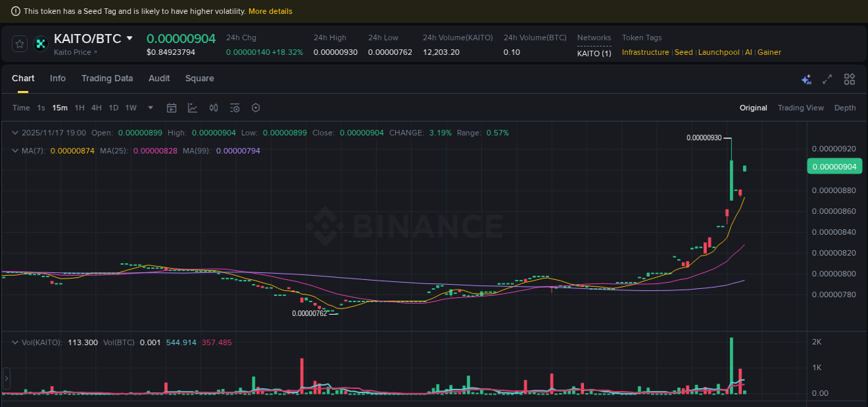Open the chart type selector icon
This screenshot has width=868, height=407.
[x=192, y=108]
